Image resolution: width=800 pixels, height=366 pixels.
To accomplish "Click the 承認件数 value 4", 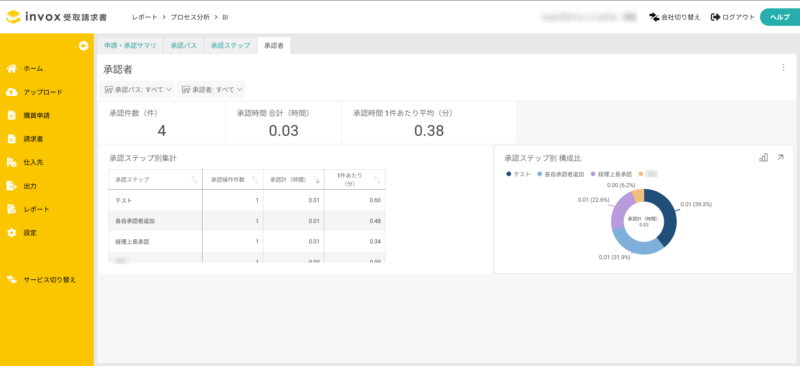I will tap(161, 131).
